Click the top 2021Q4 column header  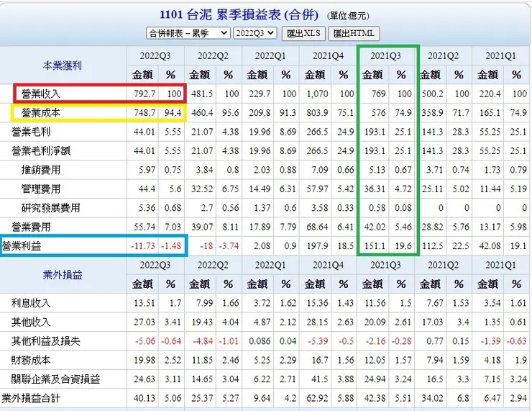(x=328, y=55)
